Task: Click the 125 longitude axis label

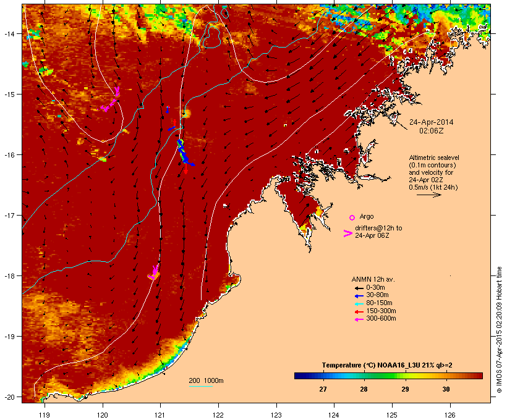Action: pyautogui.click(x=392, y=415)
